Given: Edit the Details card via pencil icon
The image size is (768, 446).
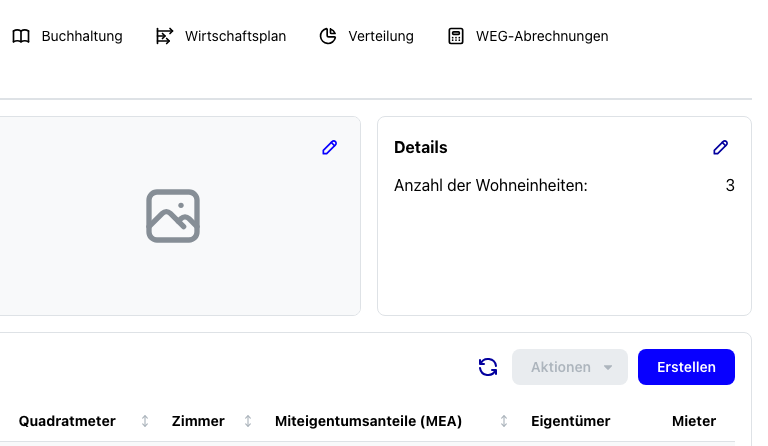Looking at the screenshot, I should pos(720,147).
